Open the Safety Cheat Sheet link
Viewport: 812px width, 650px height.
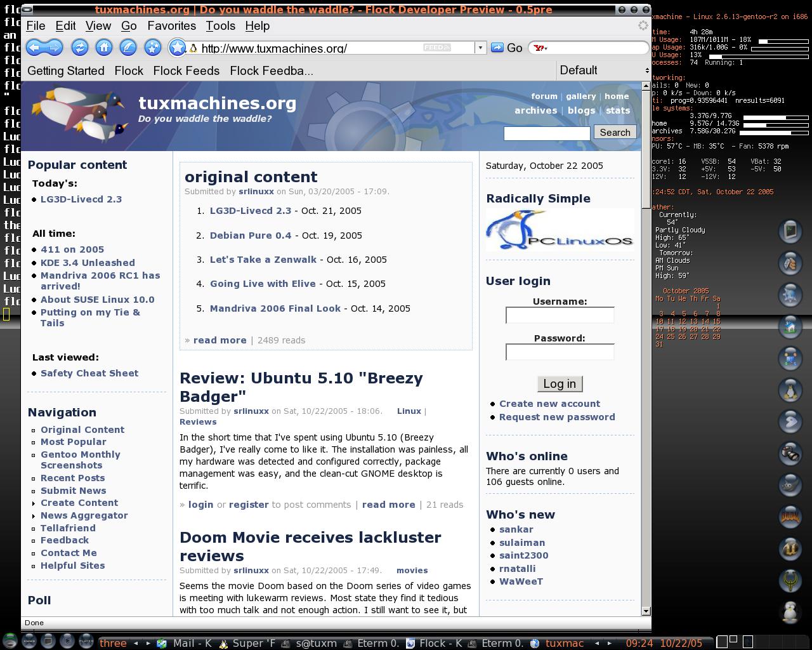(89, 373)
